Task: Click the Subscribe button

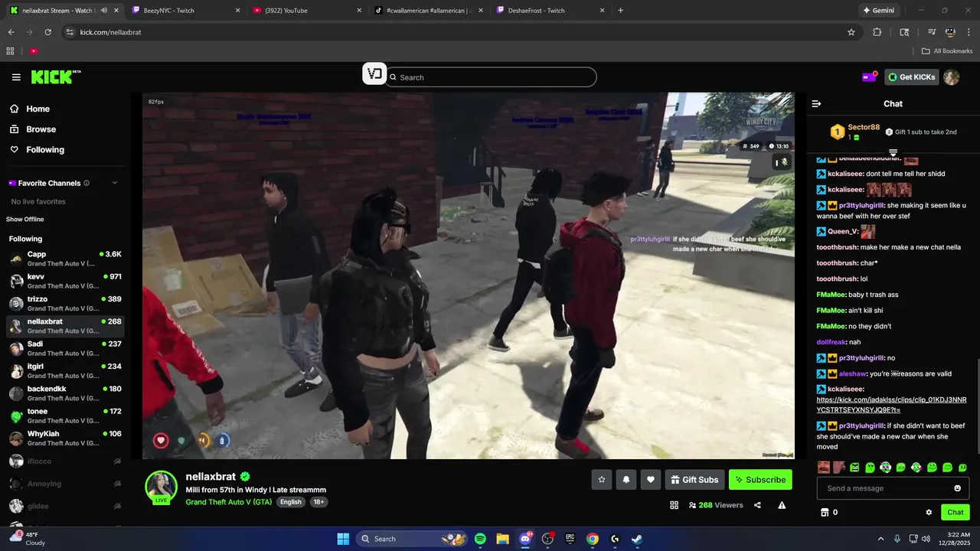Action: click(x=760, y=480)
